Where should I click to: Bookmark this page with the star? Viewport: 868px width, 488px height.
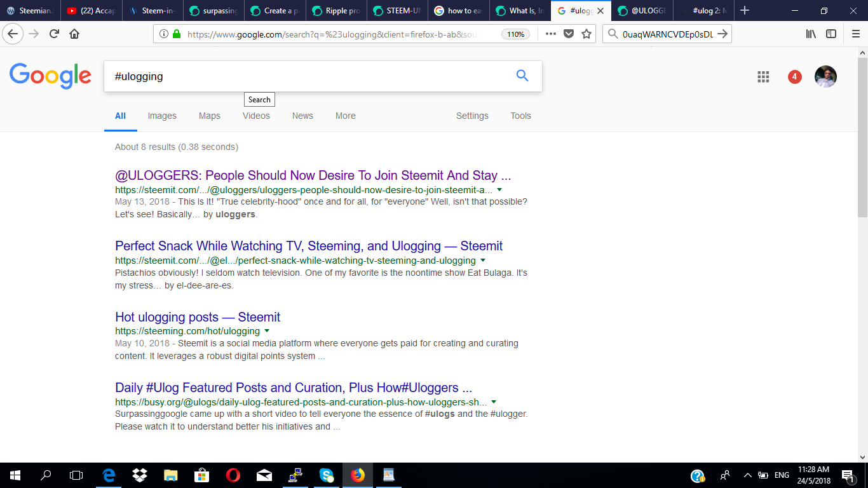pyautogui.click(x=587, y=34)
